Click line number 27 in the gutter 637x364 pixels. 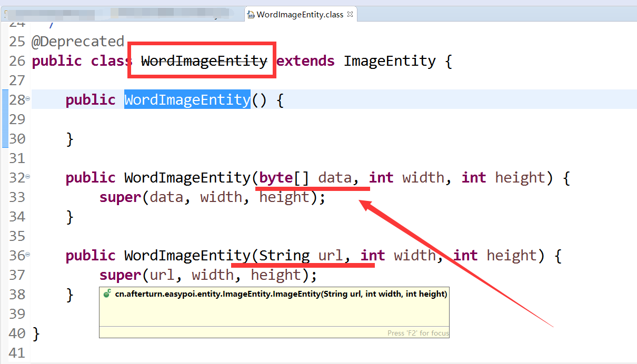coord(17,80)
